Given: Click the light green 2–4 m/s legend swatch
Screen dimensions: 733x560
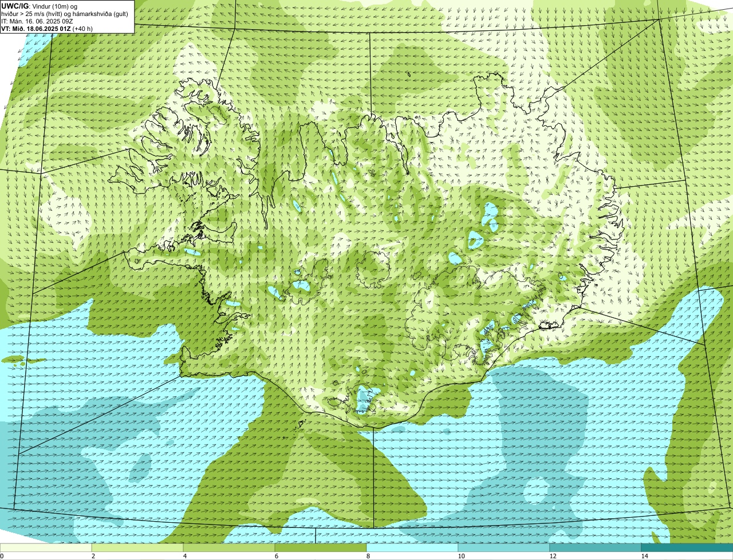Looking at the screenshot, I should point(137,547).
